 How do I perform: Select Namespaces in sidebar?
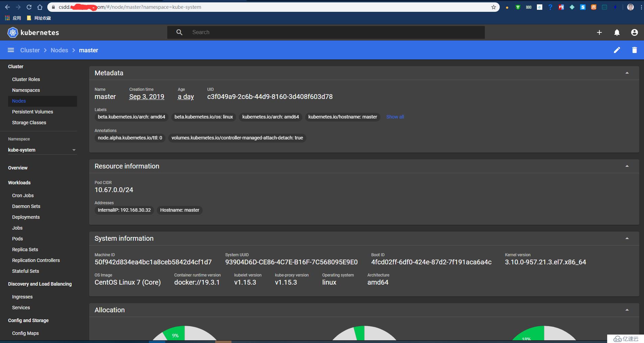pyautogui.click(x=26, y=90)
